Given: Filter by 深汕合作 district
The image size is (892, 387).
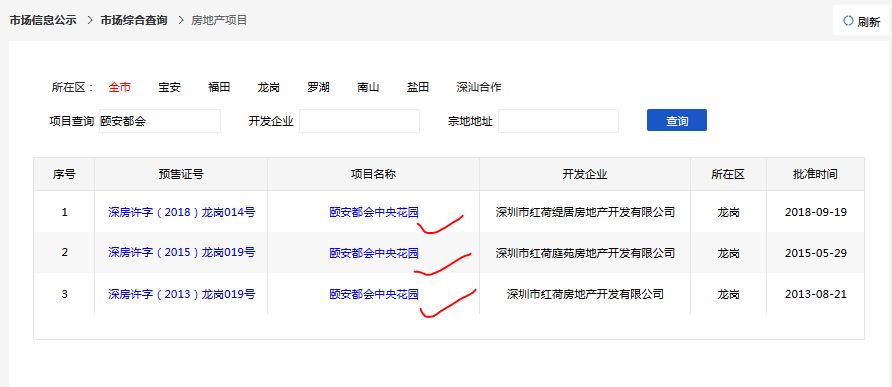Looking at the screenshot, I should pyautogui.click(x=479, y=87).
